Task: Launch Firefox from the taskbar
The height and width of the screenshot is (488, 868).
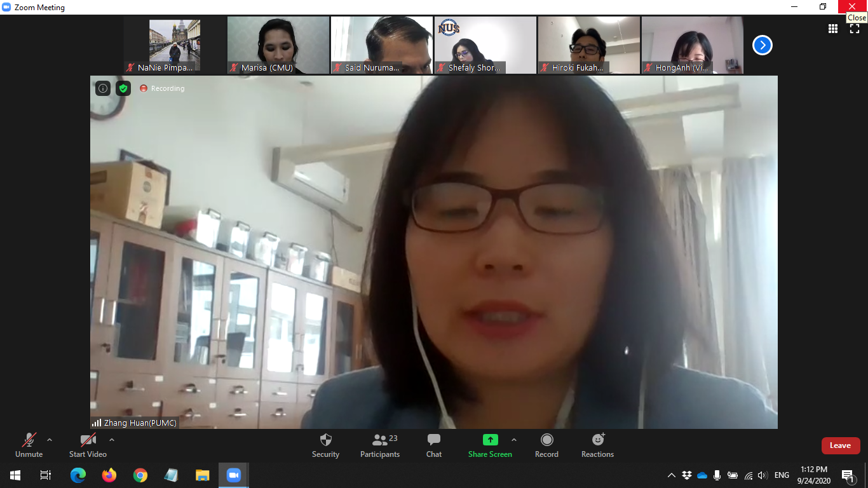Action: tap(109, 475)
